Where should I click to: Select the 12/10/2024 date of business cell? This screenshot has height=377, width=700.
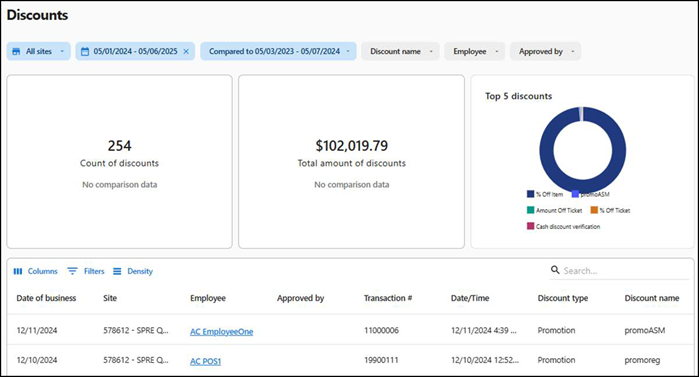coord(37,360)
